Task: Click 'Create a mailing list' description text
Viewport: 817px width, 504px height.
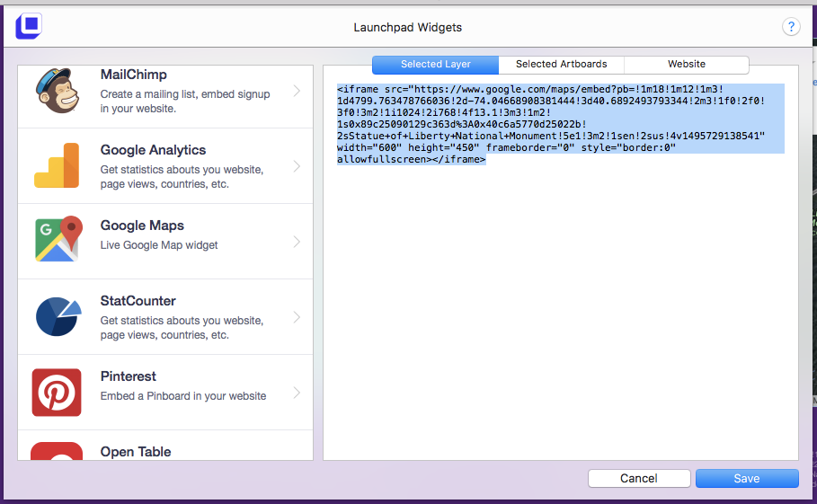Action: [185, 102]
